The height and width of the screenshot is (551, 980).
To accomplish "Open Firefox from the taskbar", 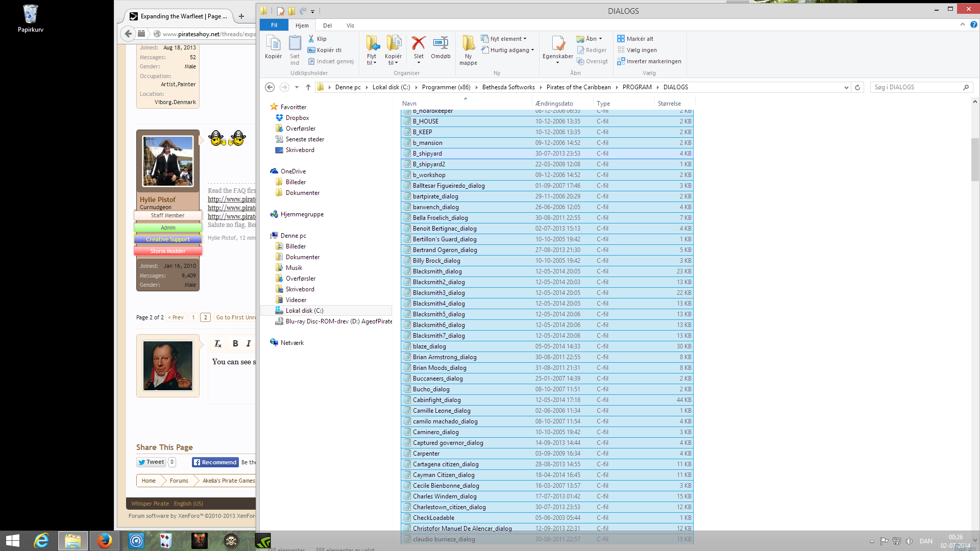I will coord(105,541).
